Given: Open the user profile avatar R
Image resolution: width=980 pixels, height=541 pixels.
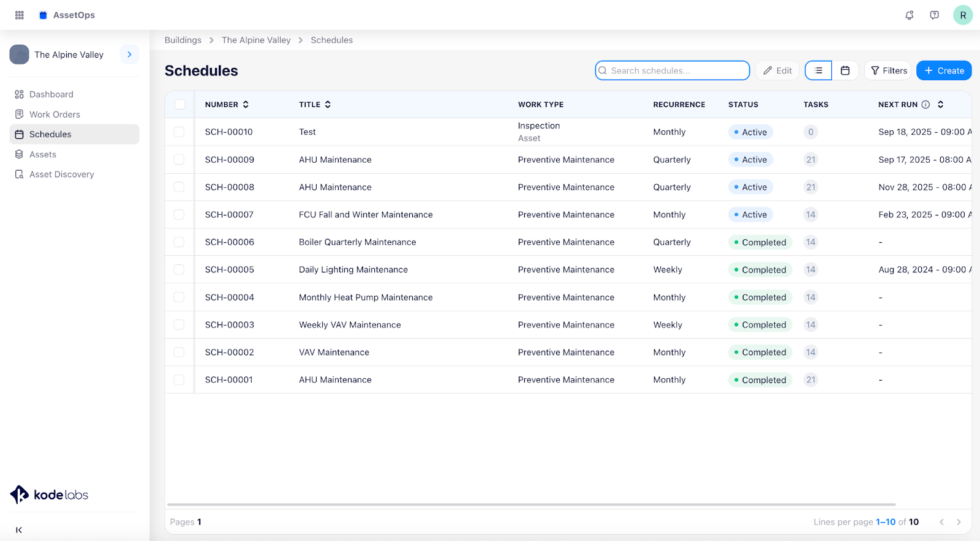Looking at the screenshot, I should point(963,15).
